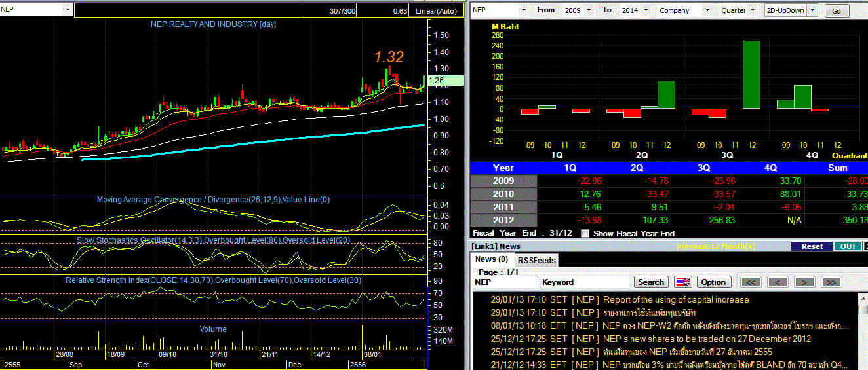Expand the financials NEP symbol dropdown
868x370 pixels.
[523, 10]
